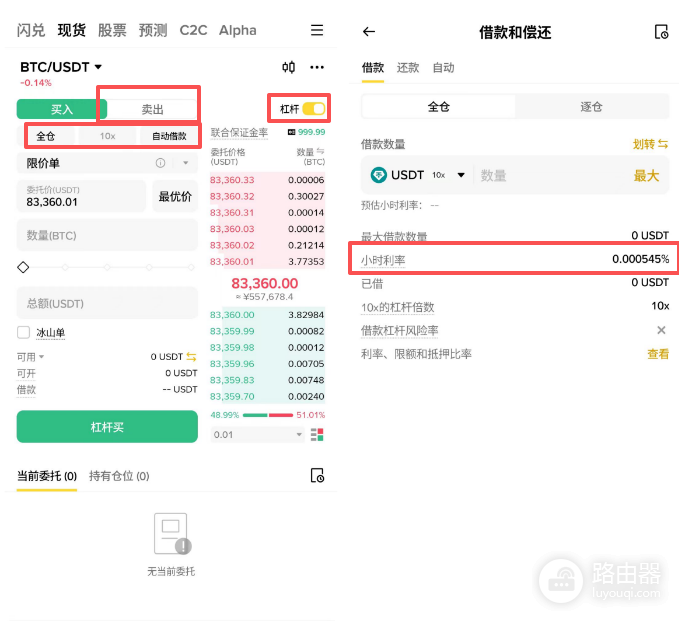
Task: Choose 全仓 in loan panel
Action: (x=438, y=107)
